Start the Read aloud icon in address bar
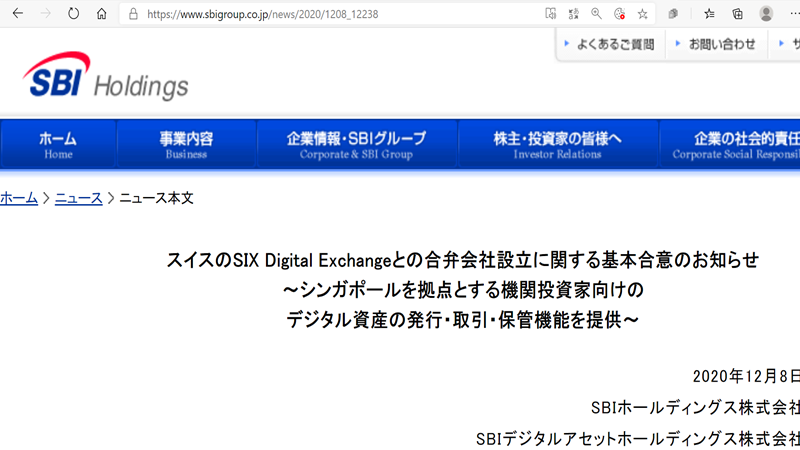 [551, 14]
